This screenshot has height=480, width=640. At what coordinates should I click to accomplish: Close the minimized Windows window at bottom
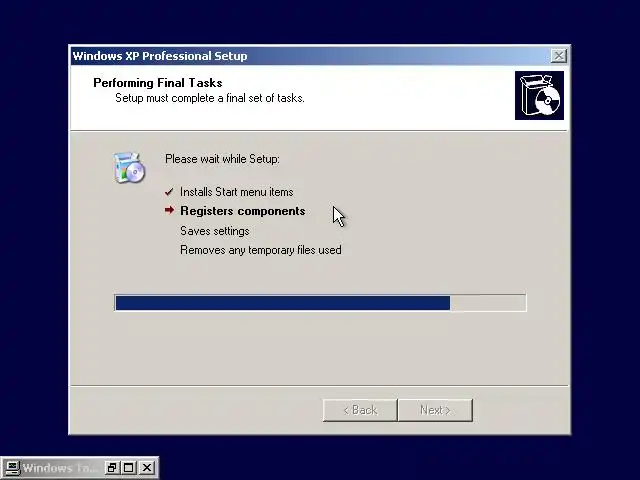coord(147,468)
